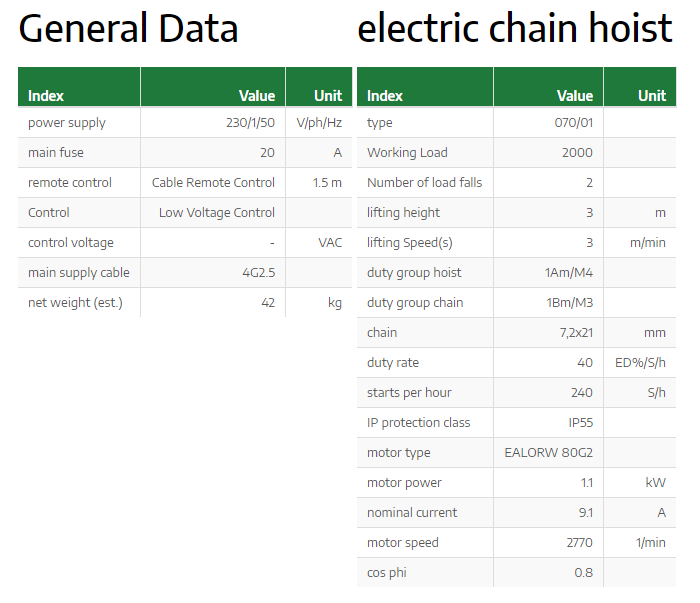700x603 pixels.
Task: Click the Working Load value 2000
Action: tap(577, 153)
